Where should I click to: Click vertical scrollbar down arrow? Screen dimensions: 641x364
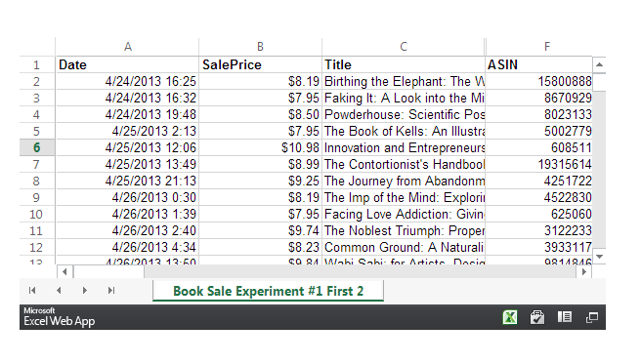[x=599, y=257]
